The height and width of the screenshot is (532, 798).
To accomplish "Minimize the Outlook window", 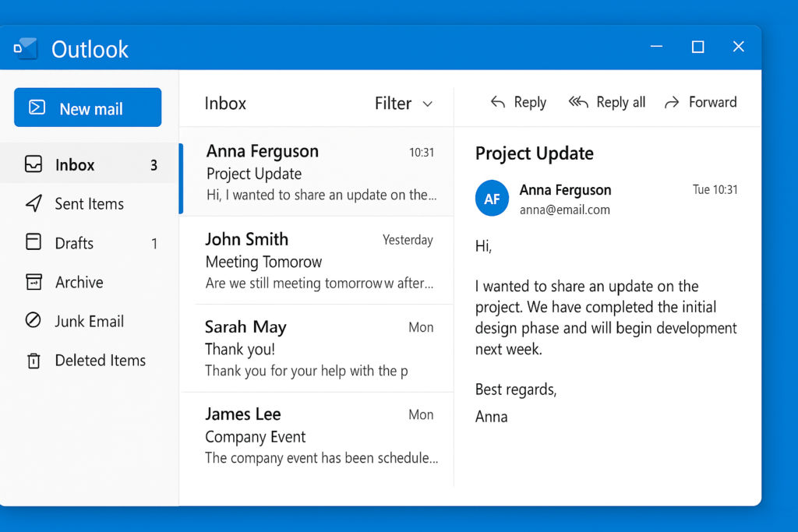I will click(656, 46).
